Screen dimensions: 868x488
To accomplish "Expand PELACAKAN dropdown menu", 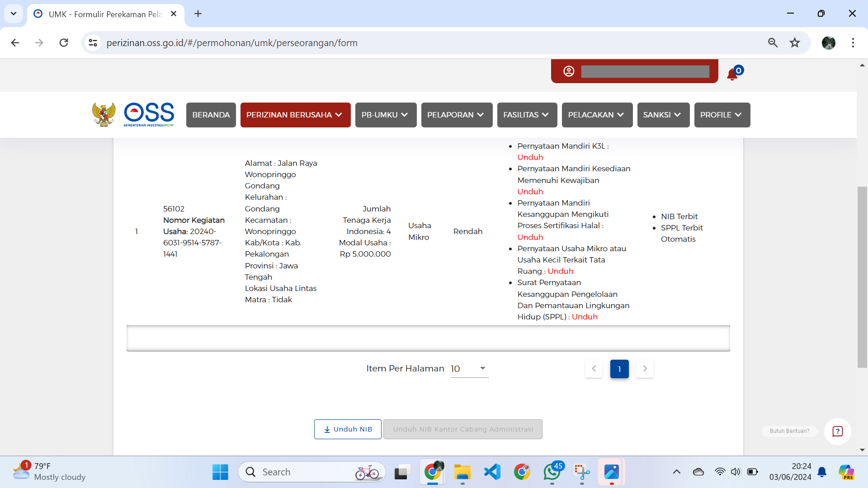I will pos(597,115).
